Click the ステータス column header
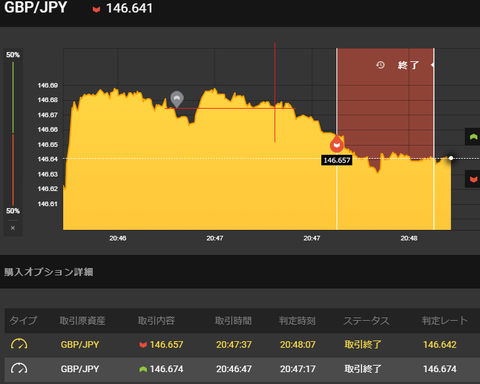 click(x=366, y=321)
